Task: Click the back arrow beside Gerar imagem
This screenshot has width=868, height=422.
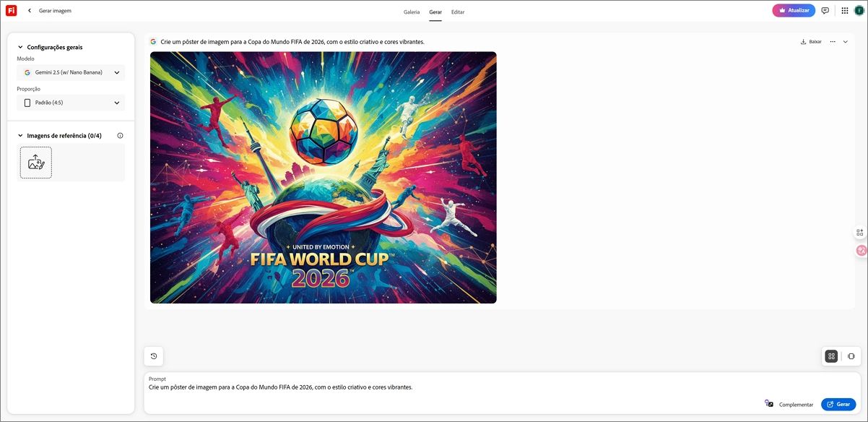Action: 30,11
